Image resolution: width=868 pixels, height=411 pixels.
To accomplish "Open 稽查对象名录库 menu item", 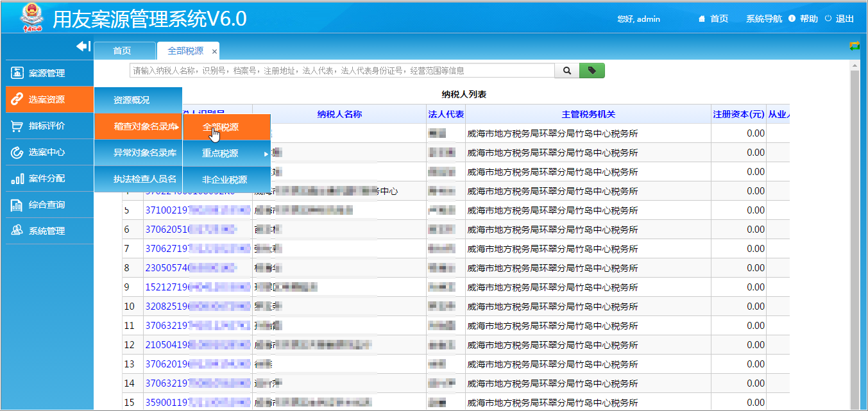I will click(138, 126).
